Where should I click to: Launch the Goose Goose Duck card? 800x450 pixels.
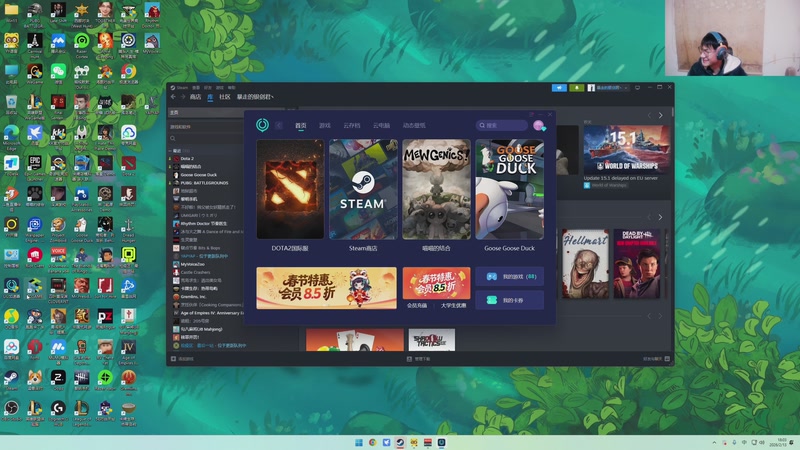tap(509, 189)
